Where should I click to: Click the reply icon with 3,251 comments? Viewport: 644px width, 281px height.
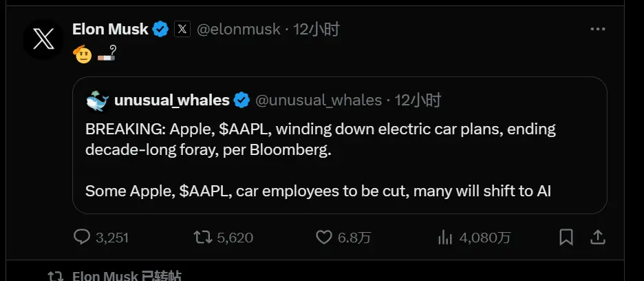point(81,237)
